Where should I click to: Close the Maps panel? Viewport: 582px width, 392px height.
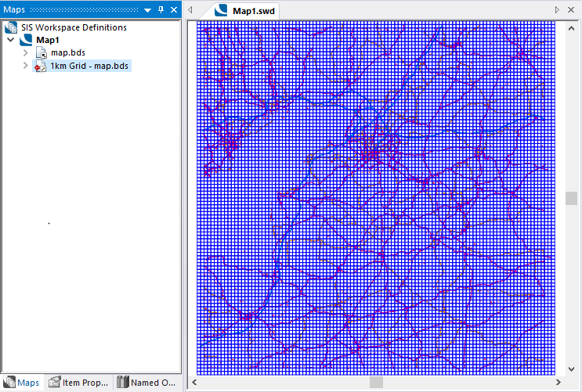pyautogui.click(x=174, y=9)
